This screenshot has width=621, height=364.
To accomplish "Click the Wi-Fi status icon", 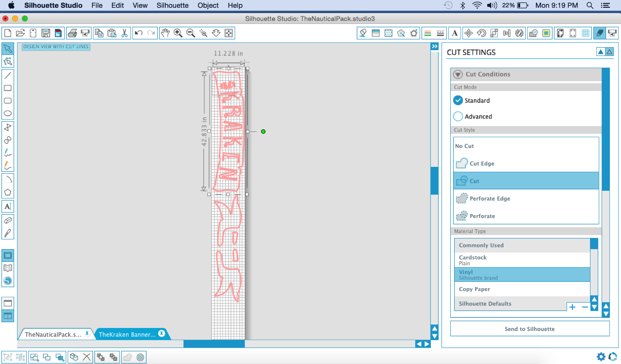I will point(477,5).
